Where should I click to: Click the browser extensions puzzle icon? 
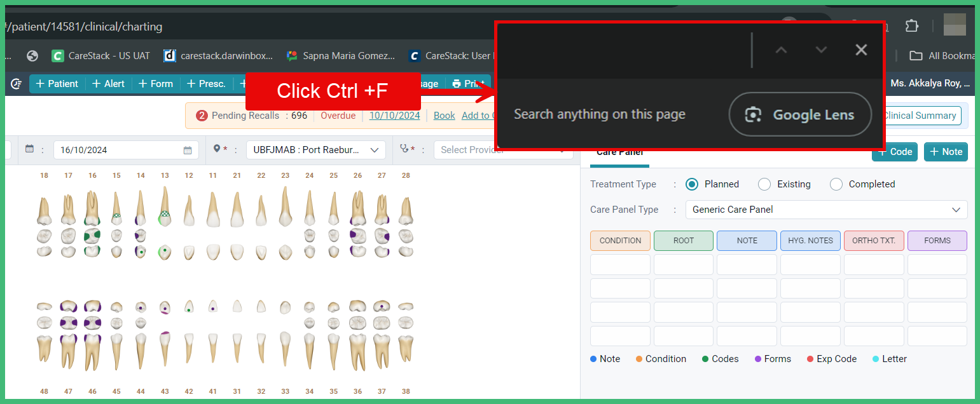[911, 26]
